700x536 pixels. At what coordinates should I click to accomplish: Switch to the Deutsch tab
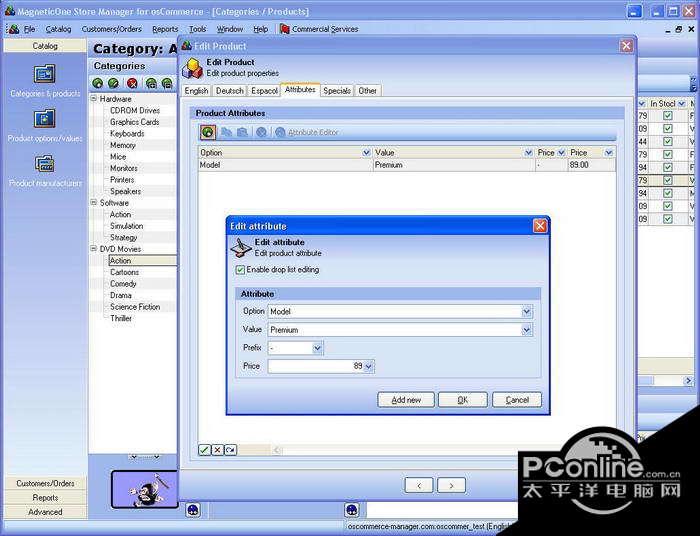pyautogui.click(x=229, y=91)
